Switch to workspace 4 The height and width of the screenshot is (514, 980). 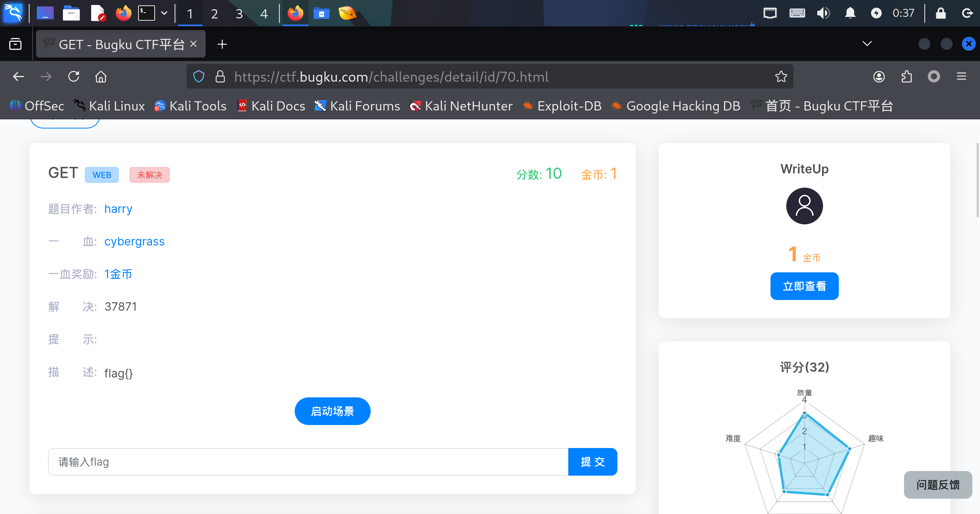(x=264, y=14)
